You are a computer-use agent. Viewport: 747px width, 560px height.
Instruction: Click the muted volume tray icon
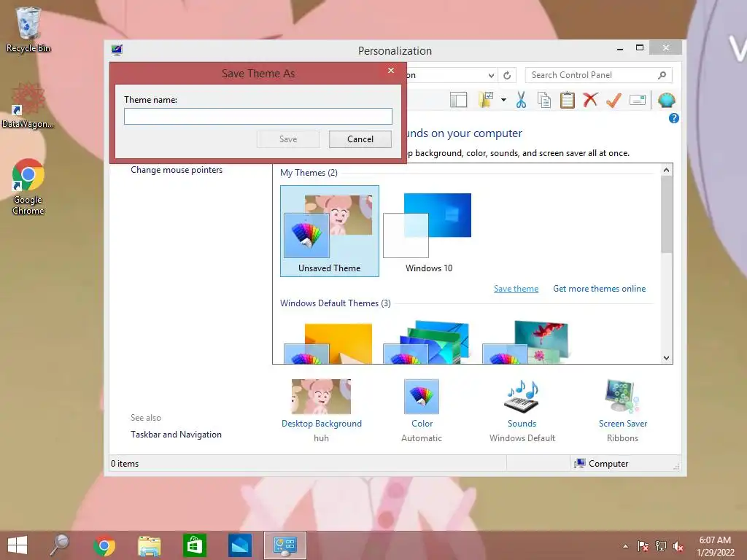[x=678, y=546]
